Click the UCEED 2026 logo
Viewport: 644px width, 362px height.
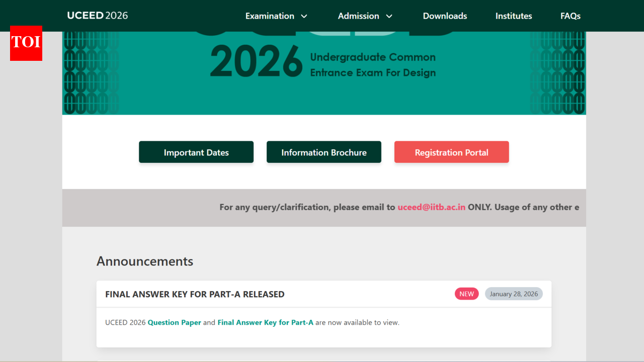pyautogui.click(x=97, y=16)
